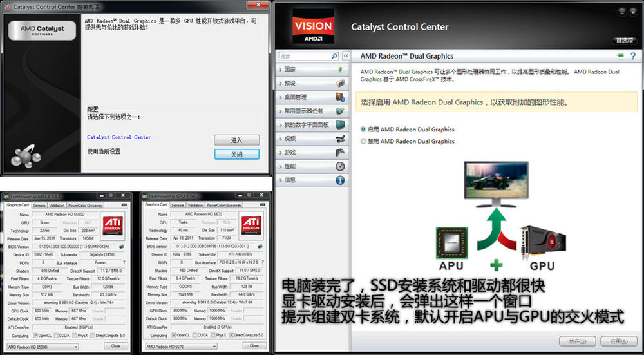644x355 pixels.
Task: Click the AMD Catalyst Software logo in installer
Action: 43,30
